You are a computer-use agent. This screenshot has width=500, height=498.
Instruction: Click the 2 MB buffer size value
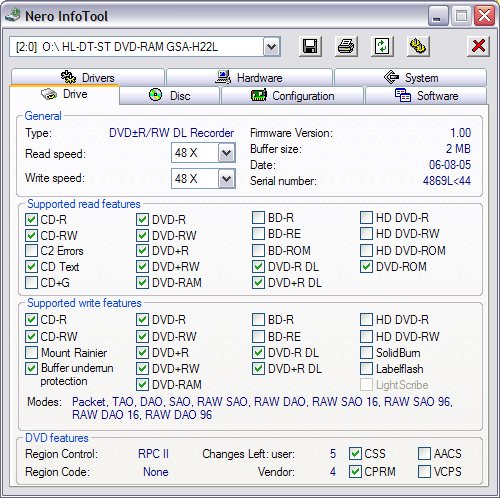click(458, 149)
